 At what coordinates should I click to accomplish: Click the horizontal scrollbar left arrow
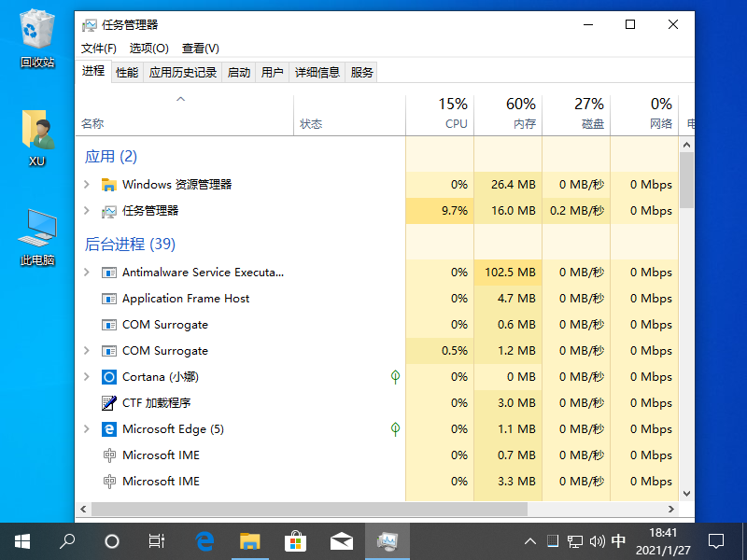(x=83, y=509)
